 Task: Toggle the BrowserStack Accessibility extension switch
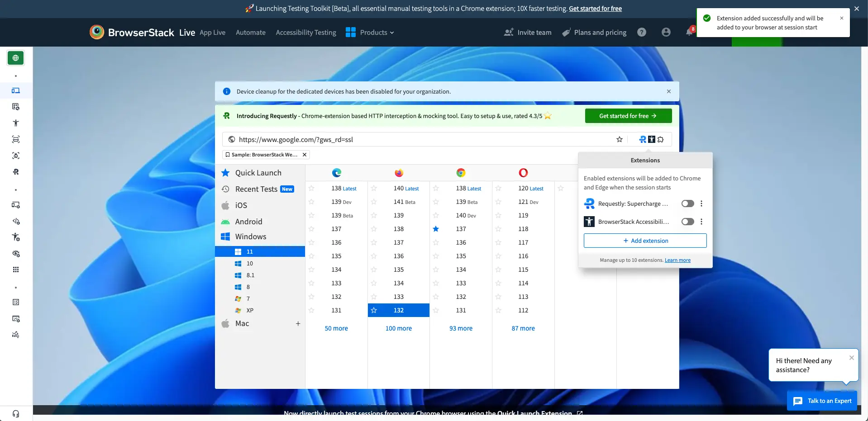pyautogui.click(x=688, y=222)
